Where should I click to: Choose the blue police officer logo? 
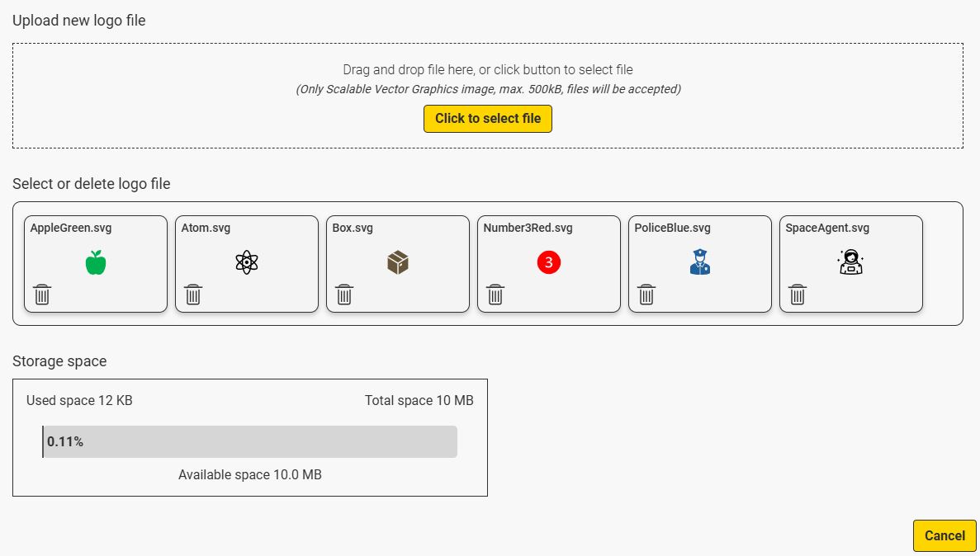tap(700, 262)
